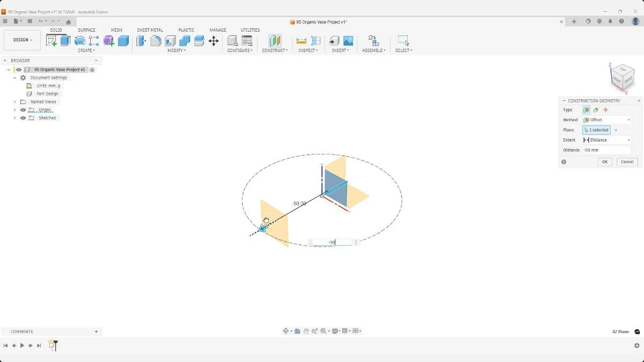Open the Configure Model icon
This screenshot has height=362, width=644.
[232, 41]
